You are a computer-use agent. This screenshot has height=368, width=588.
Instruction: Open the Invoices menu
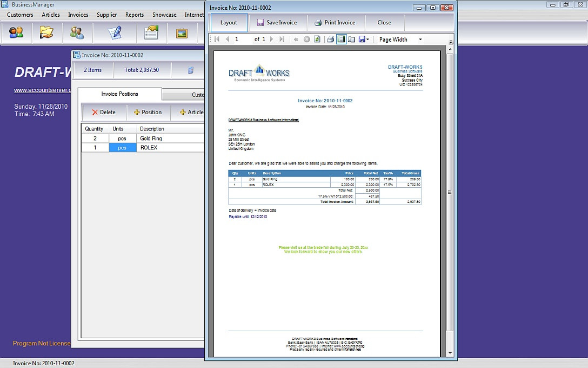tap(78, 15)
